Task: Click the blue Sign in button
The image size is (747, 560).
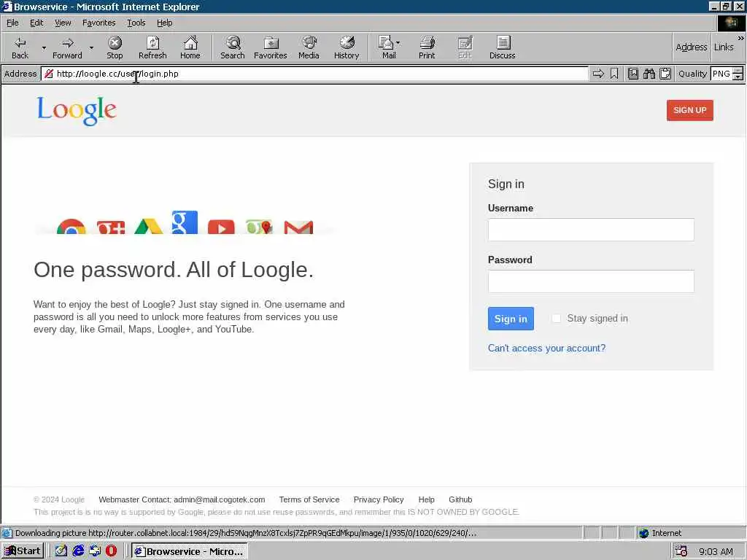Action: pyautogui.click(x=511, y=319)
